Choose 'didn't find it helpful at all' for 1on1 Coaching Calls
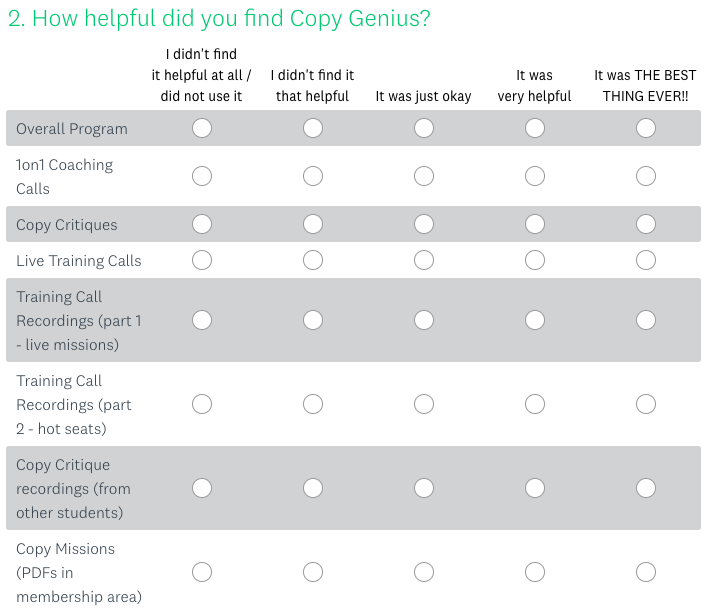 point(202,176)
